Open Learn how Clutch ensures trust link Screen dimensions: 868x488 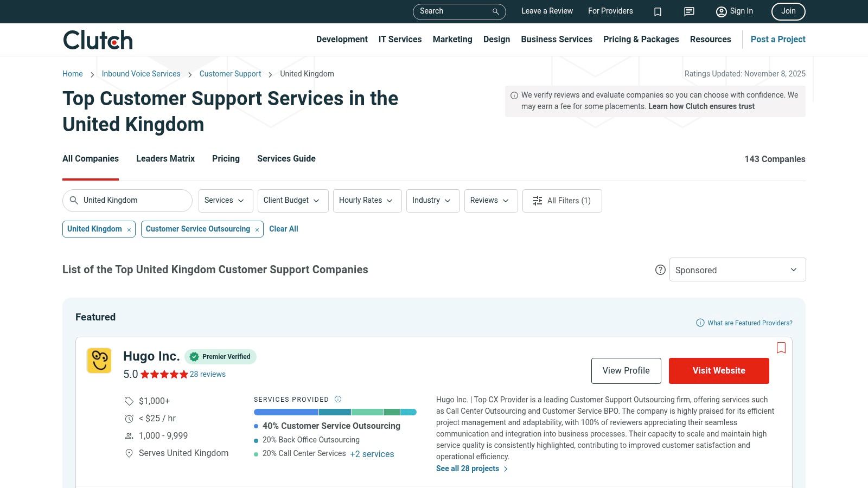point(701,106)
